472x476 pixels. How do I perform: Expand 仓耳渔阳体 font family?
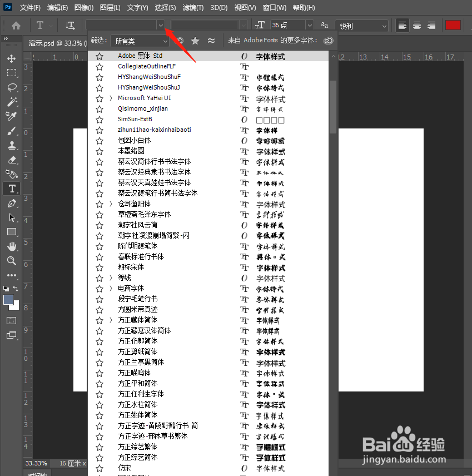[111, 204]
